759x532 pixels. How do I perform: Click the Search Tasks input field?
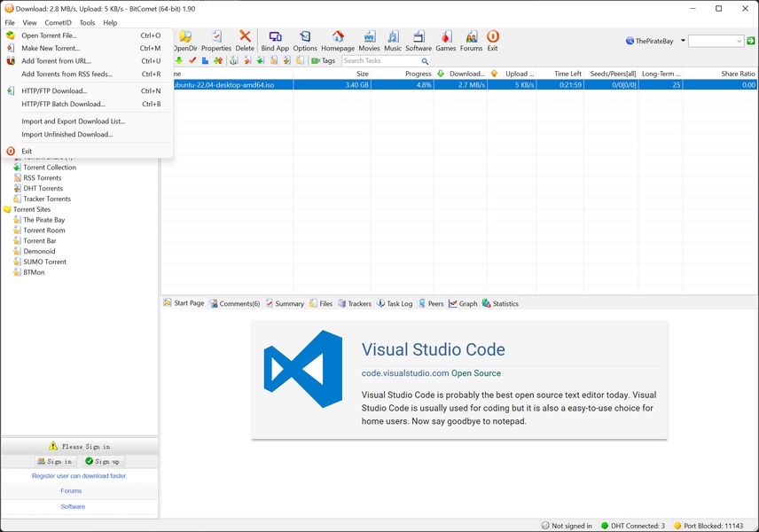click(x=381, y=61)
